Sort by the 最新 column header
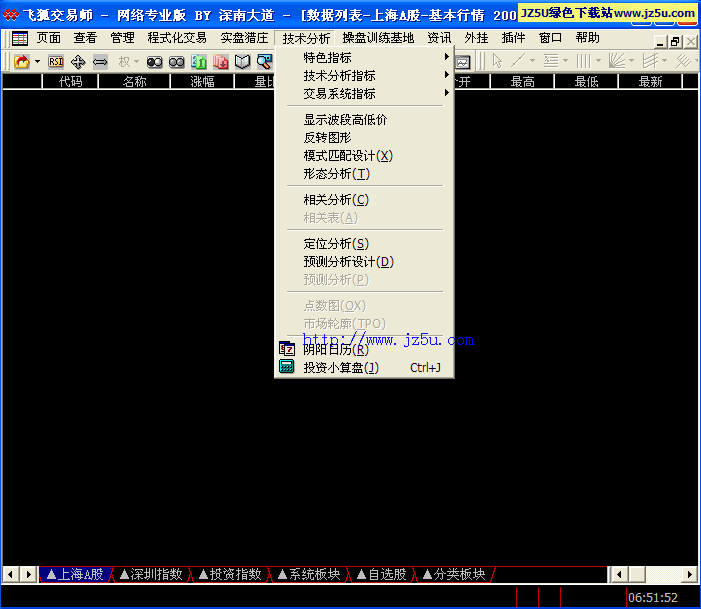This screenshot has height=609, width=701. (x=650, y=81)
